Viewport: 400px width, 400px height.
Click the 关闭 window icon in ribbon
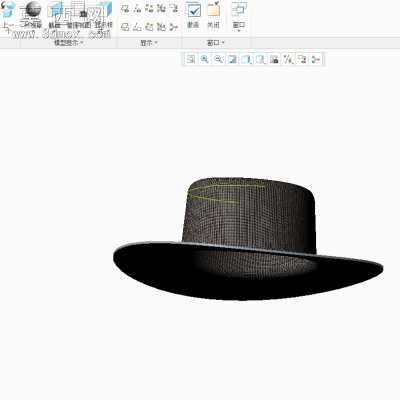tap(213, 15)
